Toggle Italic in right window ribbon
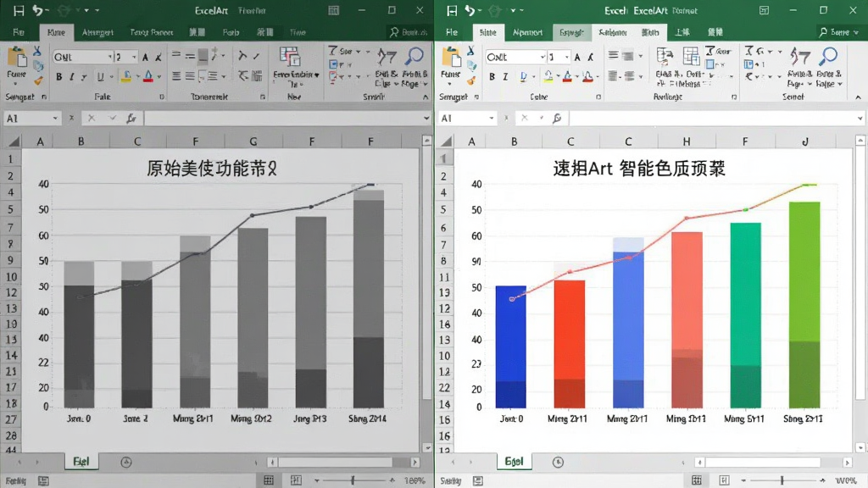The height and width of the screenshot is (488, 868). (x=505, y=77)
